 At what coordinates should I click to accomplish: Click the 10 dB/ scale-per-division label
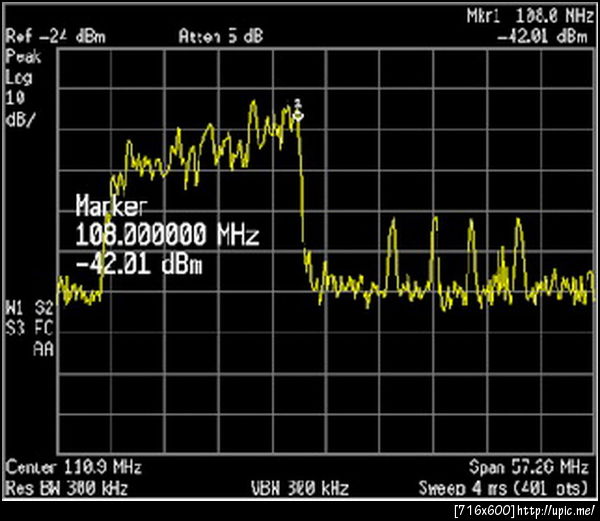(x=19, y=109)
